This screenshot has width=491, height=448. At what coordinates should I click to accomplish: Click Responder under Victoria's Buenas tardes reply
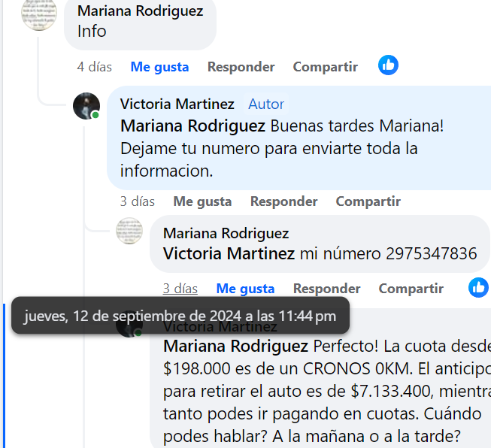pos(284,201)
